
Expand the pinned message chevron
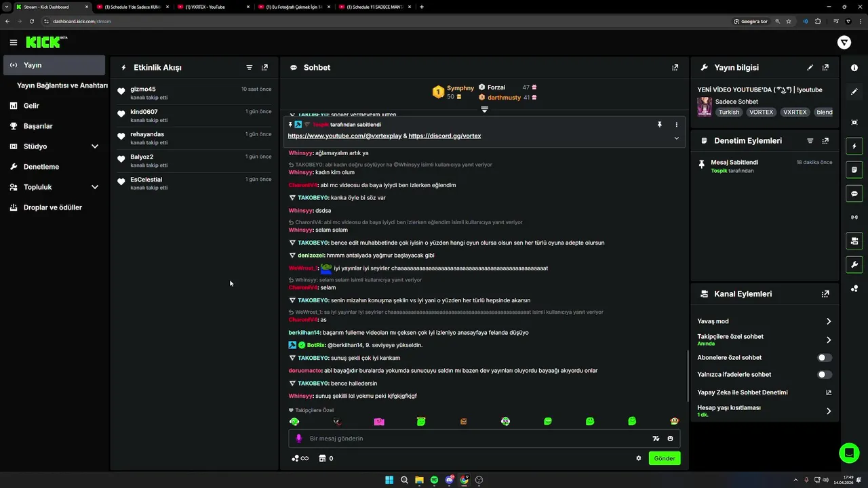[x=676, y=138]
